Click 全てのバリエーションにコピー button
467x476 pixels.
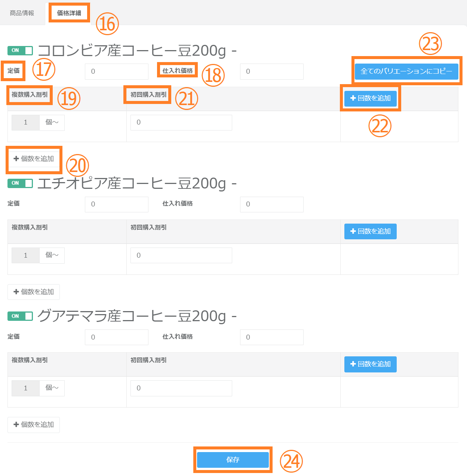[x=406, y=71]
